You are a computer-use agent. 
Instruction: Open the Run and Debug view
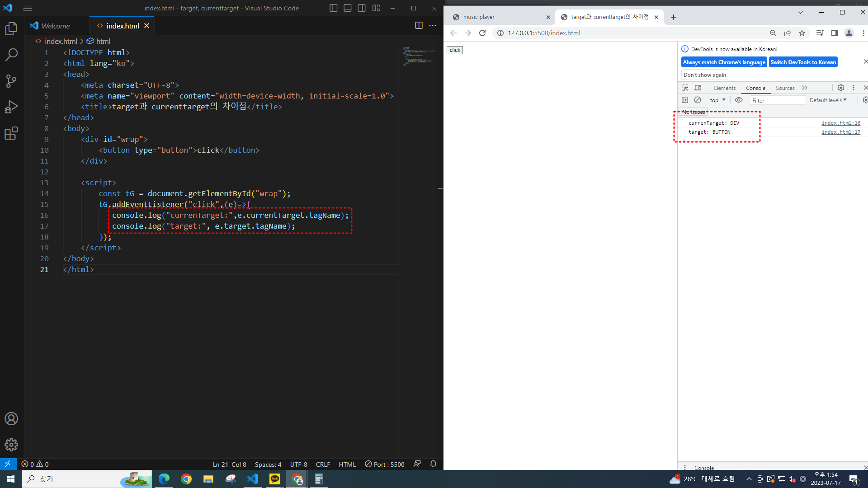click(11, 107)
